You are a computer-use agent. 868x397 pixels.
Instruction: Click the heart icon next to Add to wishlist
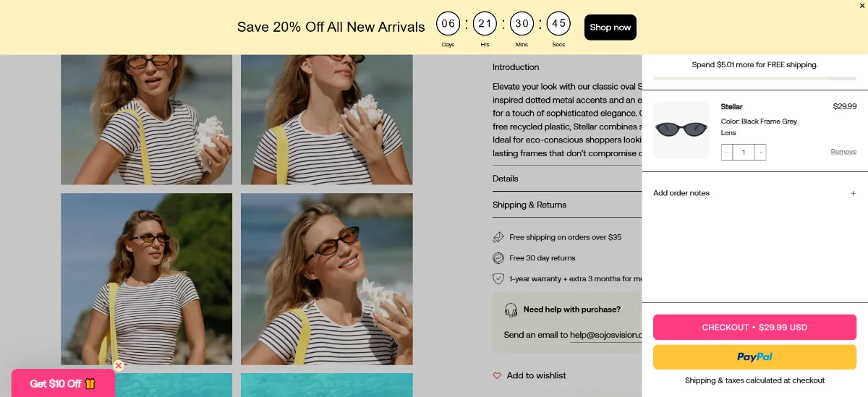[497, 376]
